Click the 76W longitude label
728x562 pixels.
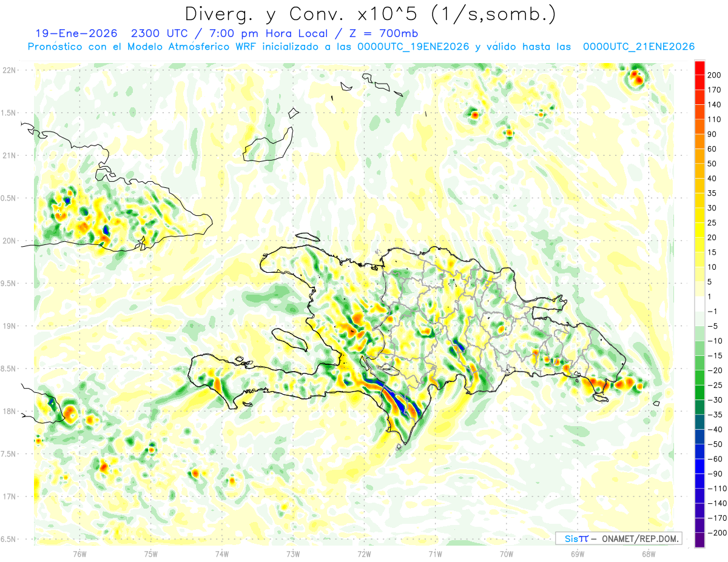[79, 554]
